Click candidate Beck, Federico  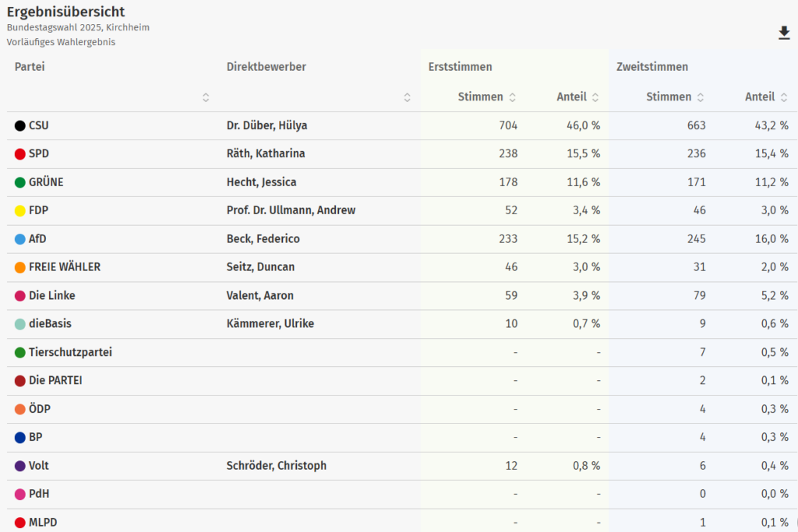coord(263,238)
